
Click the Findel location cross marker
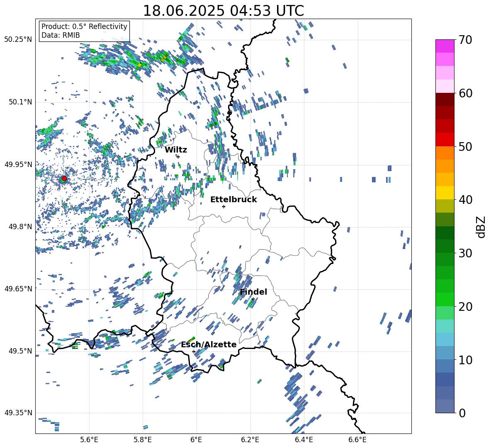pos(253,299)
